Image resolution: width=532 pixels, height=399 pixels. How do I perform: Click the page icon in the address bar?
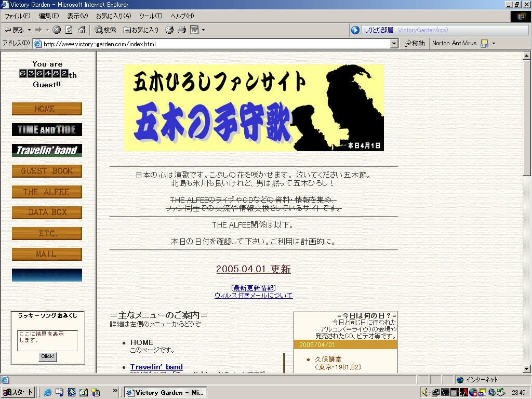tap(38, 44)
